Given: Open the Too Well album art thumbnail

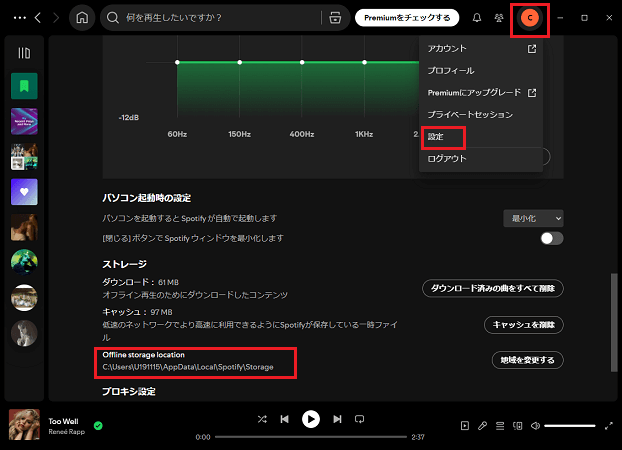Looking at the screenshot, I should (x=24, y=425).
